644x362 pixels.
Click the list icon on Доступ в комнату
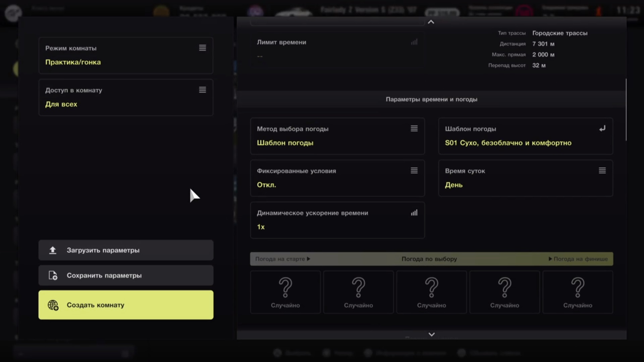coord(202,90)
